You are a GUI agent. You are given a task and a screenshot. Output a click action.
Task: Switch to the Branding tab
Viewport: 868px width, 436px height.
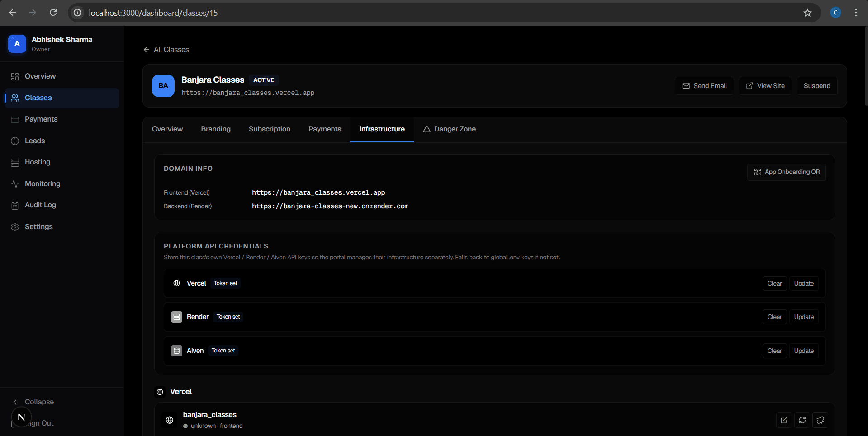[216, 129]
